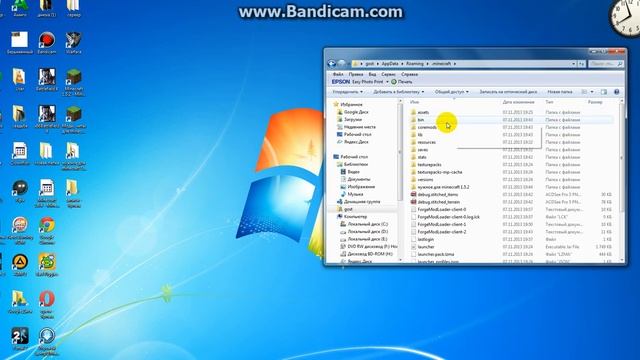Sort by the Размер column header
Screen dimensions: 640x360
click(x=595, y=102)
